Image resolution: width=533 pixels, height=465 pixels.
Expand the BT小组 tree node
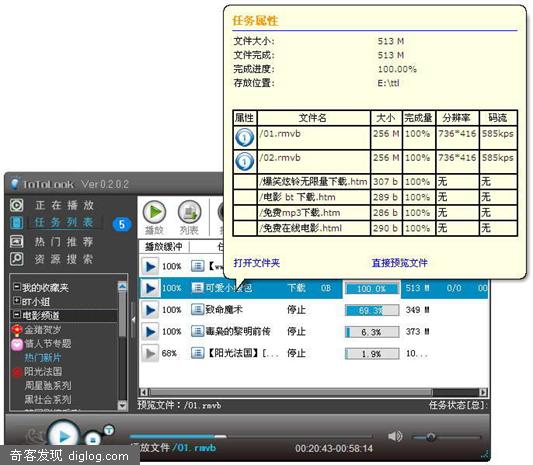point(16,300)
